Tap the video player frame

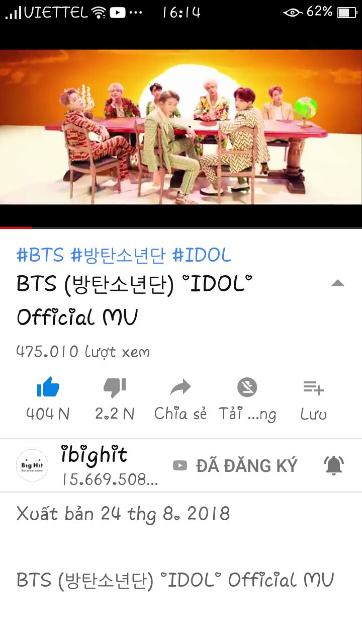181,127
